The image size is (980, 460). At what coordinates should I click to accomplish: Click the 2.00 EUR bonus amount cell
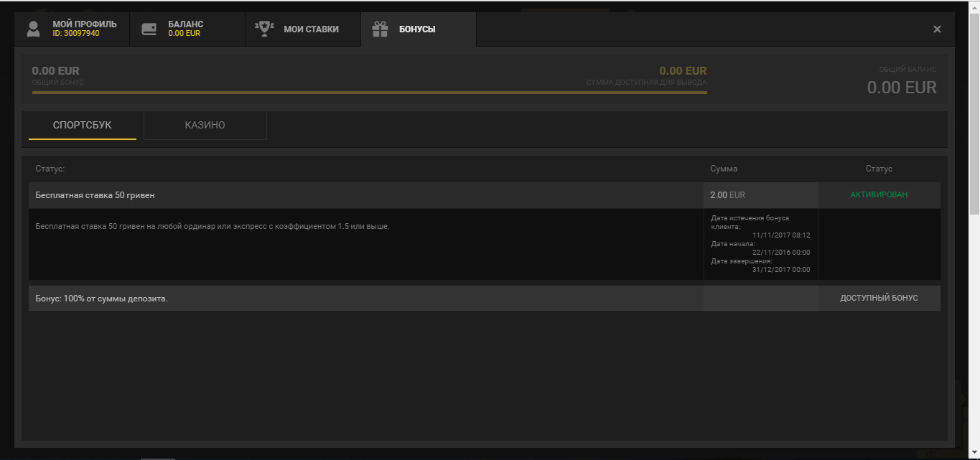[727, 194]
